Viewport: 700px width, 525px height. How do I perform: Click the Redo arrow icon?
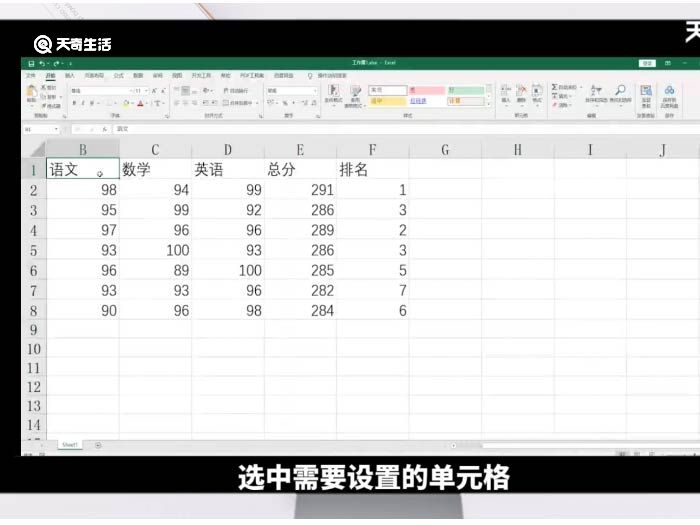tap(56, 63)
